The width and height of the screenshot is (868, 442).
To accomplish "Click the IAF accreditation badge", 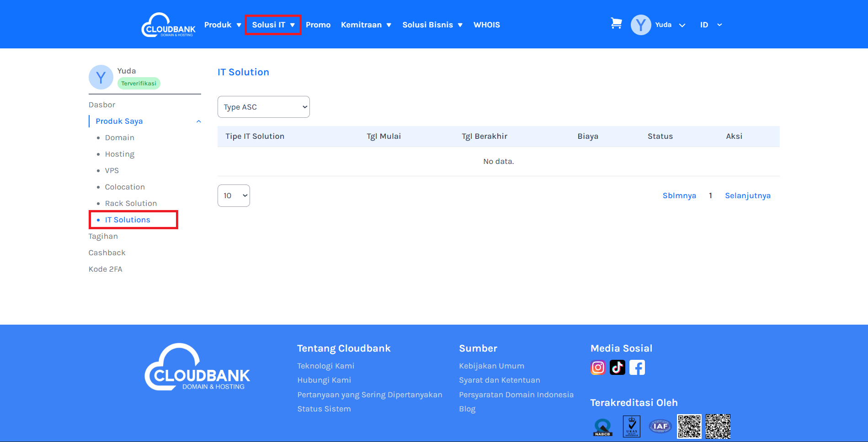I will point(660,426).
